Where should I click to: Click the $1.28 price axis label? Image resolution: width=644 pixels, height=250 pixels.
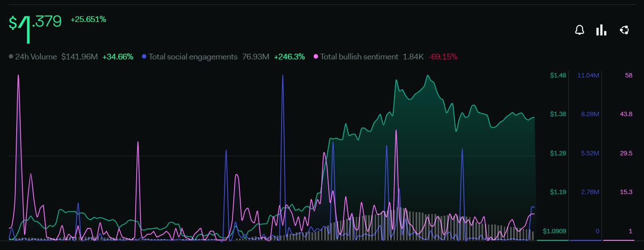pos(558,153)
